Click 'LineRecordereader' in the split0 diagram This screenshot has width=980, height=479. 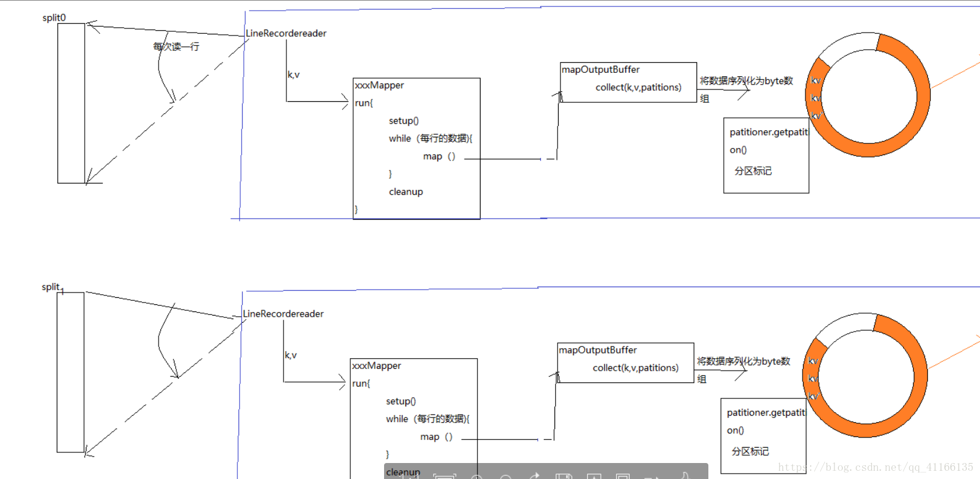286,33
